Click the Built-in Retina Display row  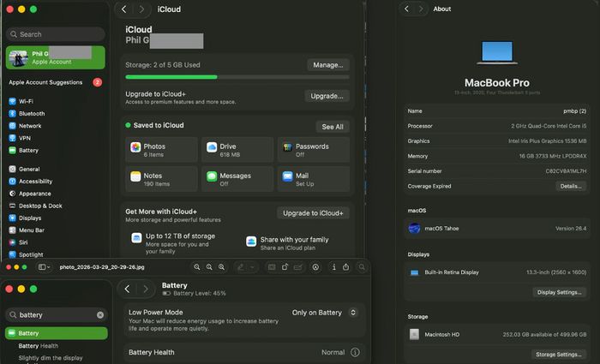(x=497, y=272)
